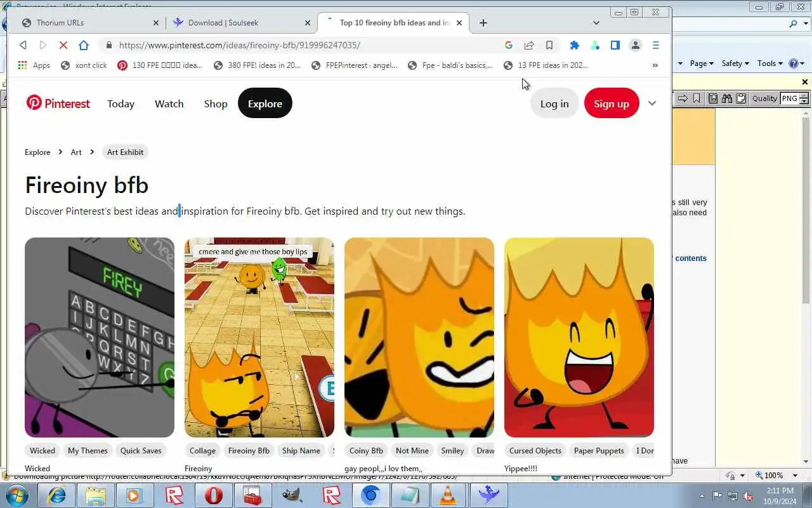812x508 pixels.
Task: Select the Cursed Objects tag chip
Action: pos(535,450)
